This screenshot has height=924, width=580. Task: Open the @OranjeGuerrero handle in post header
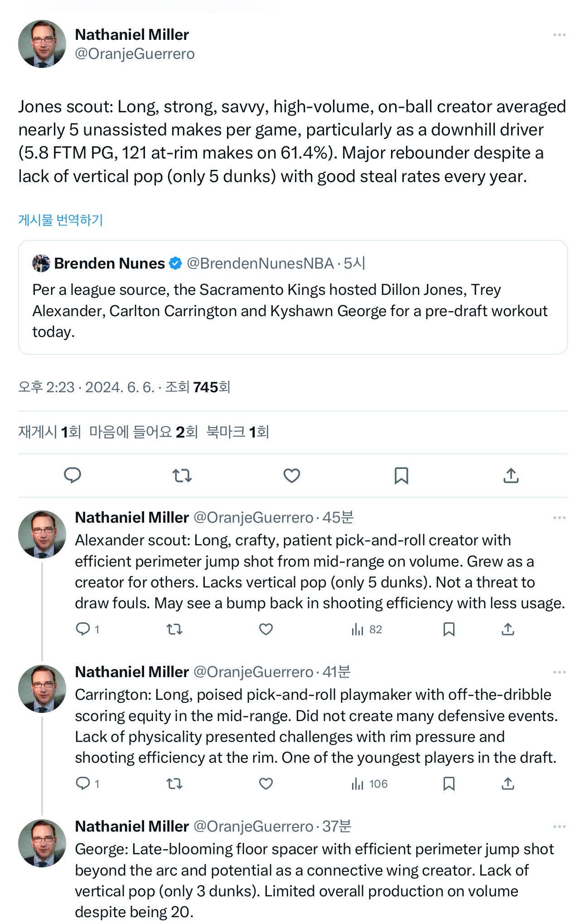tap(135, 54)
